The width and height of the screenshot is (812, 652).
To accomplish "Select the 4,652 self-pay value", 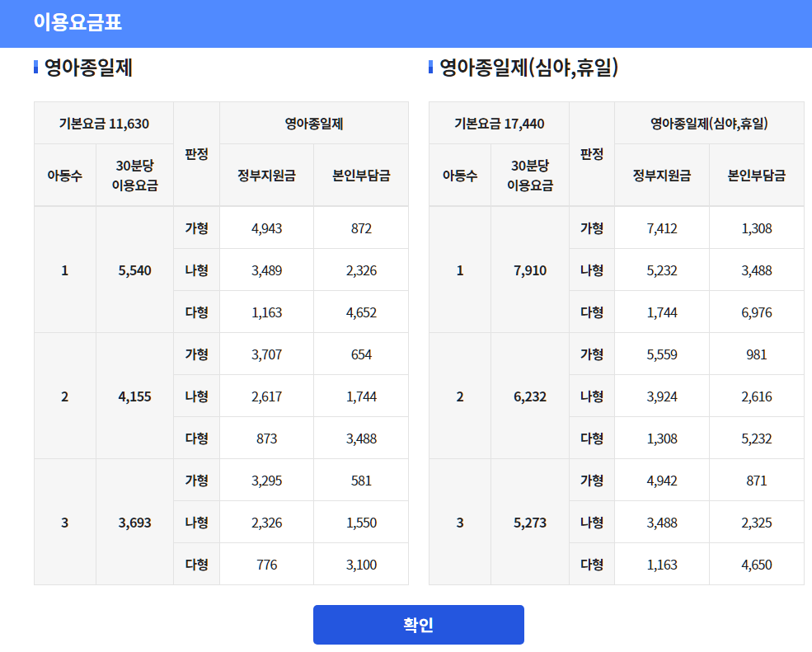I will (361, 312).
